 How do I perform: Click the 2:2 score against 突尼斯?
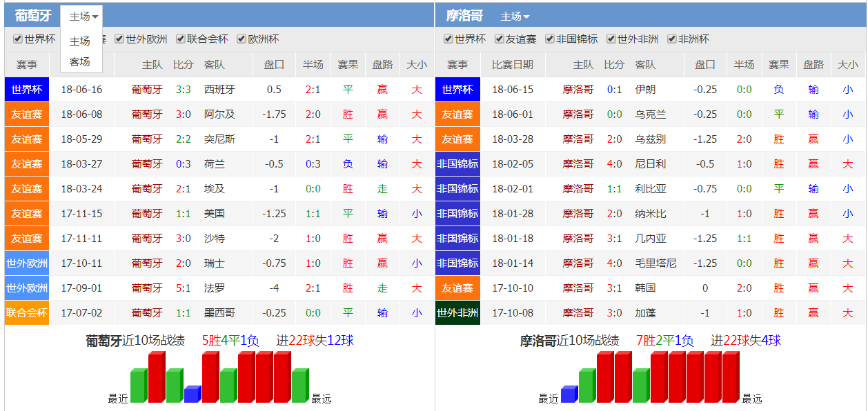[x=184, y=139]
